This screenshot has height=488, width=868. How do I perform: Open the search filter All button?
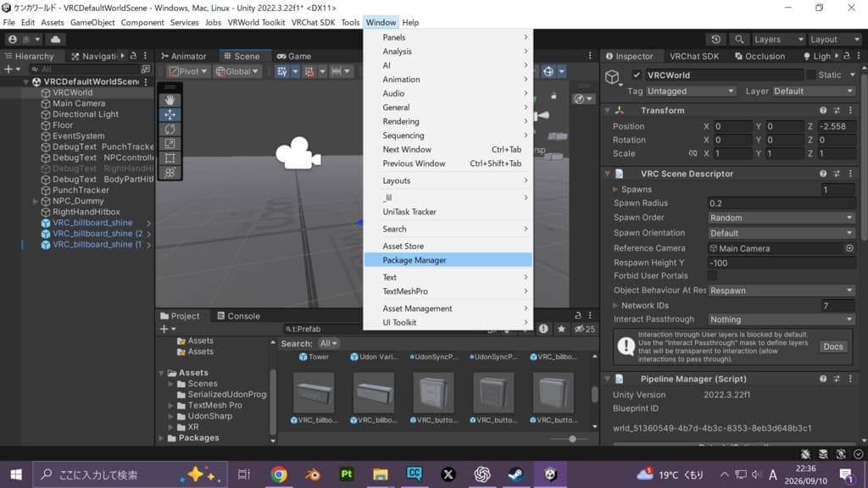[328, 344]
